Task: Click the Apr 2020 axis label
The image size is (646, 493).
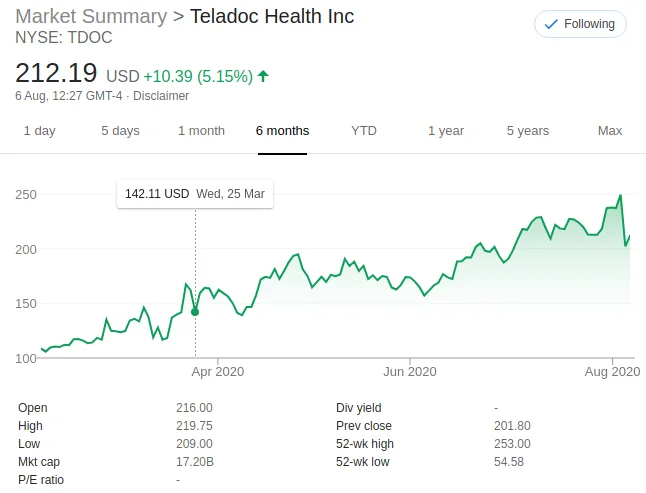Action: pyautogui.click(x=217, y=372)
